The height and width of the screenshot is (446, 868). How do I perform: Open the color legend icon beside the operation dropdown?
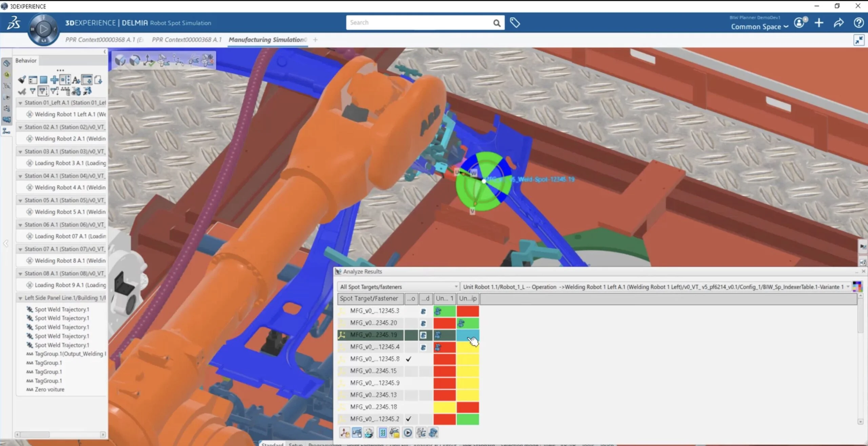point(858,286)
